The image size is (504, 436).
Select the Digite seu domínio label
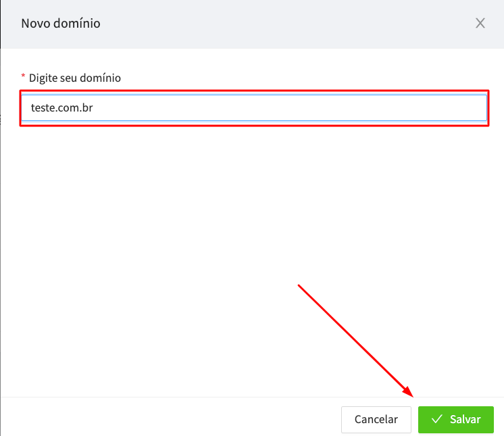[75, 78]
